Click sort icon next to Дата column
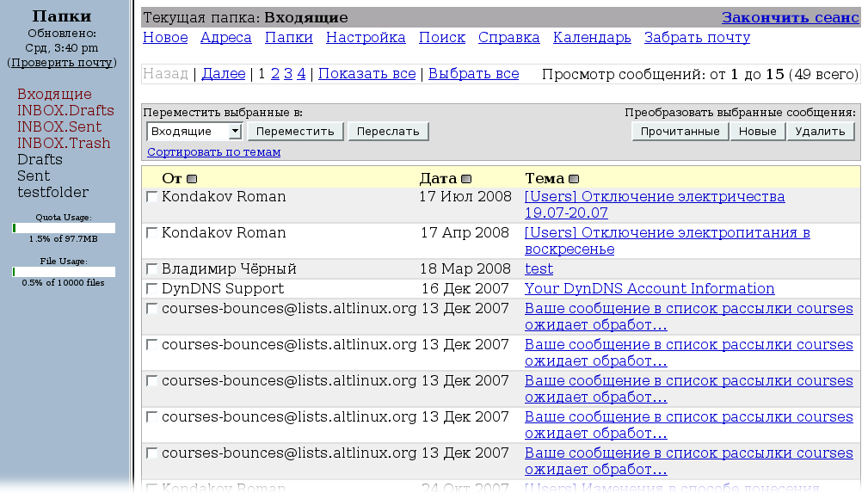 pos(466,179)
